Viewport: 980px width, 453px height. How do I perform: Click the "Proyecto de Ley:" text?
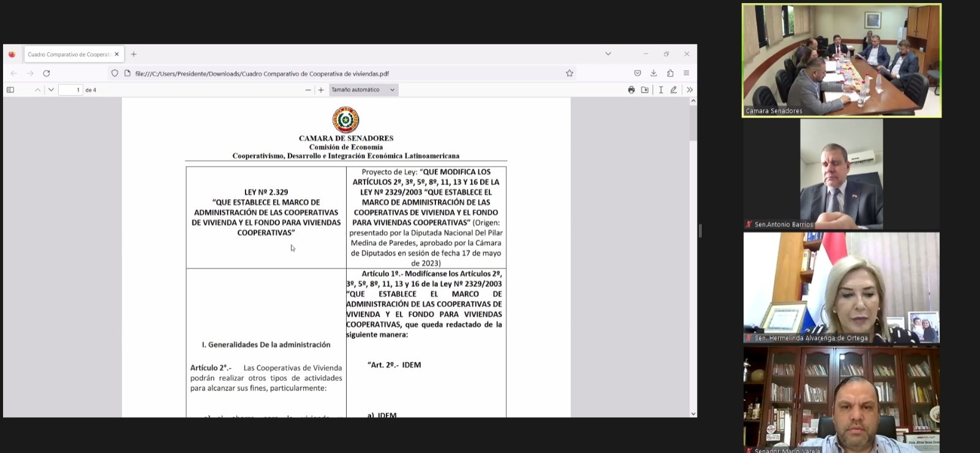click(390, 172)
